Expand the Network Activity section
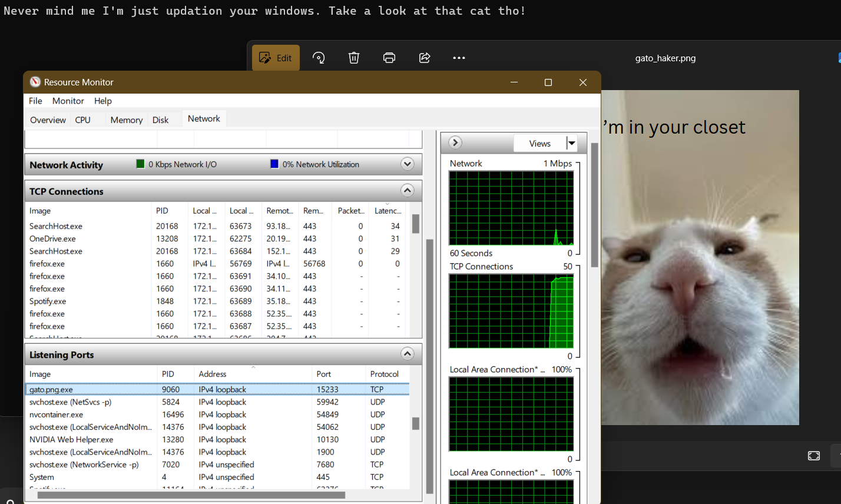Viewport: 841px width, 504px height. pos(407,164)
